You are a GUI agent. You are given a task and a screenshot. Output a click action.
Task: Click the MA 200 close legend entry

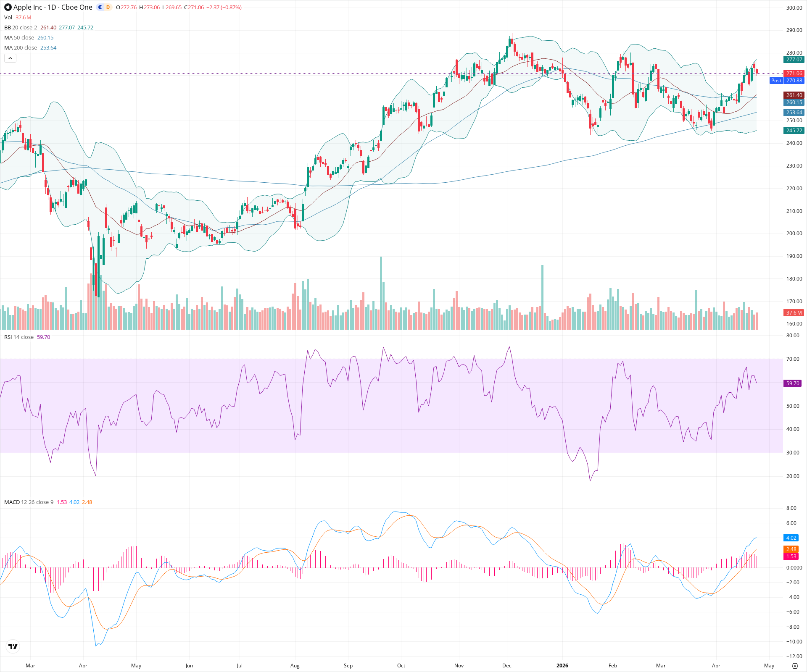20,47
